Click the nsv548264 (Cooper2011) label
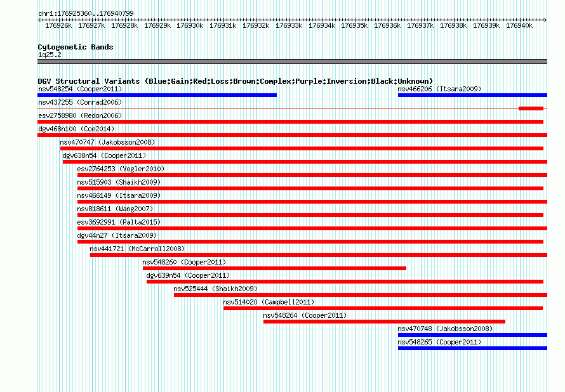Image resolution: width=565 pixels, height=392 pixels. pyautogui.click(x=305, y=315)
